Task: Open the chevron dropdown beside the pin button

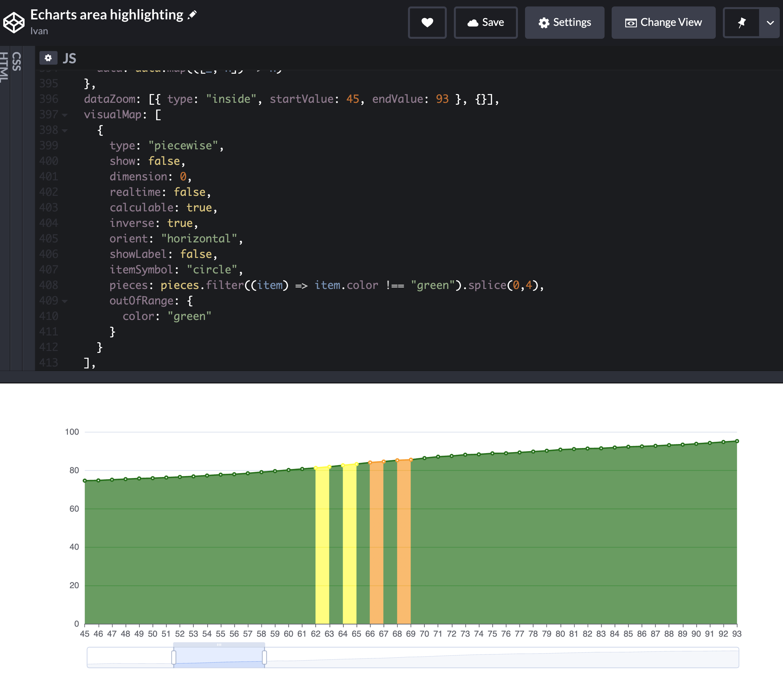Action: click(x=771, y=23)
